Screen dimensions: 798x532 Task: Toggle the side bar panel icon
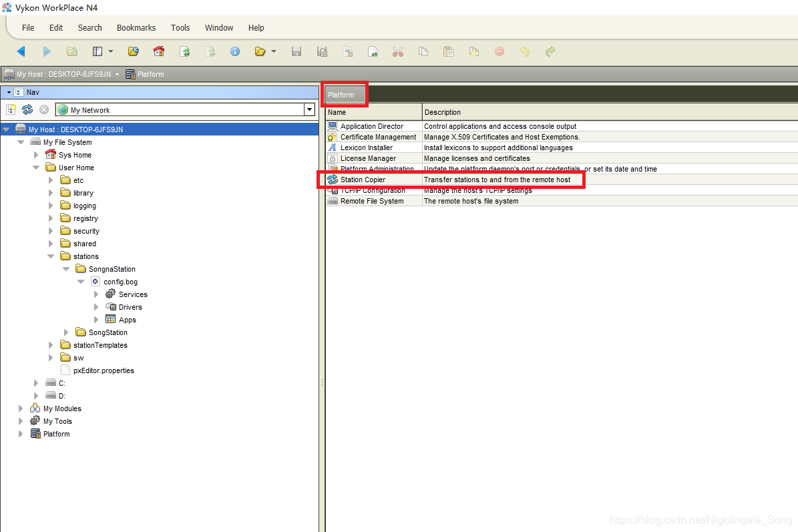pos(97,51)
